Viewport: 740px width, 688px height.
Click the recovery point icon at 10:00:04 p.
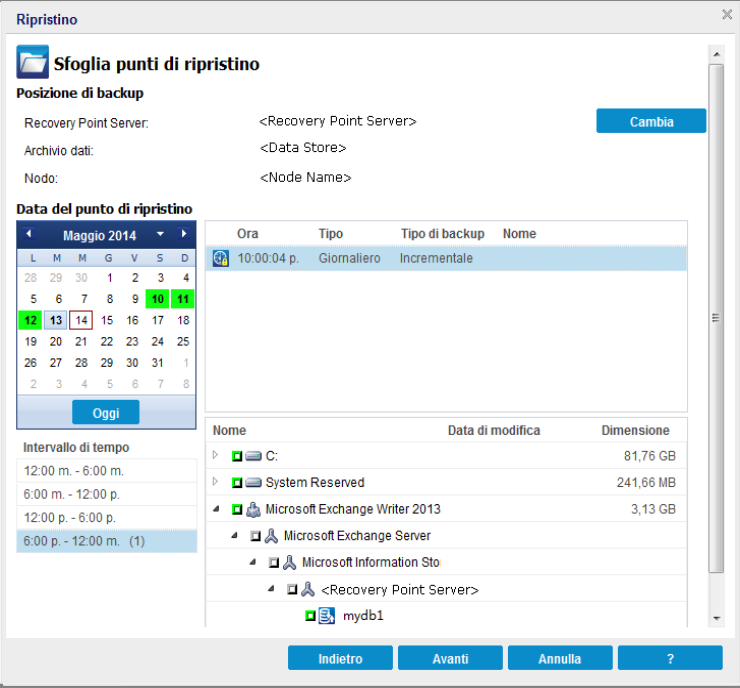(220, 258)
